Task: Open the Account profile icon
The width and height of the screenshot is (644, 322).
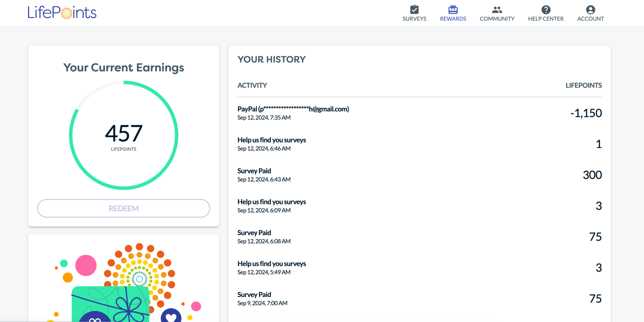Action: 590,9
